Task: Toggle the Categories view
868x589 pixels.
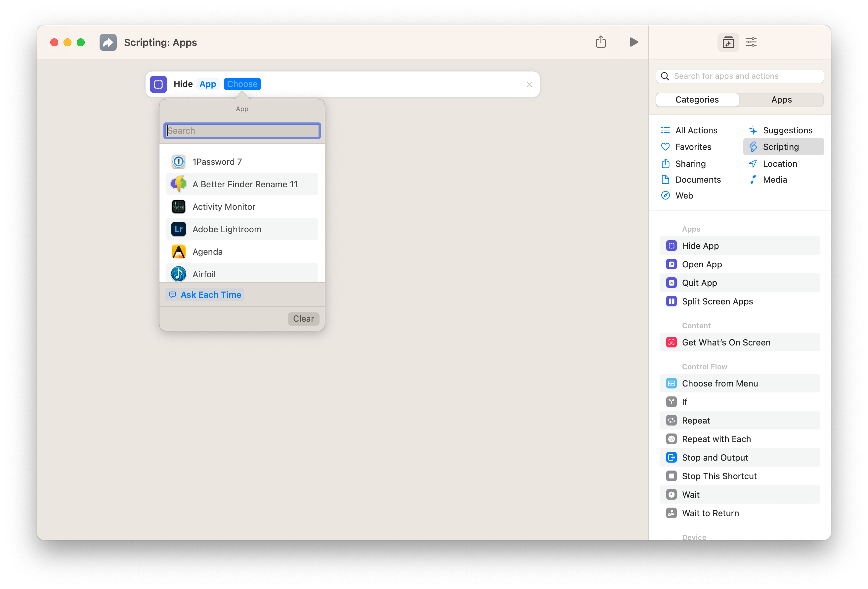Action: tap(698, 99)
